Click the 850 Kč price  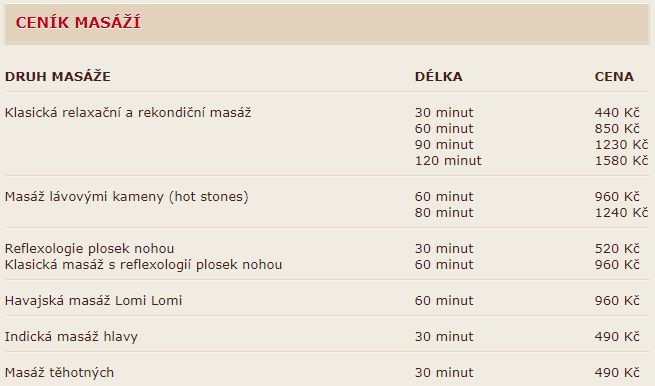coord(617,129)
